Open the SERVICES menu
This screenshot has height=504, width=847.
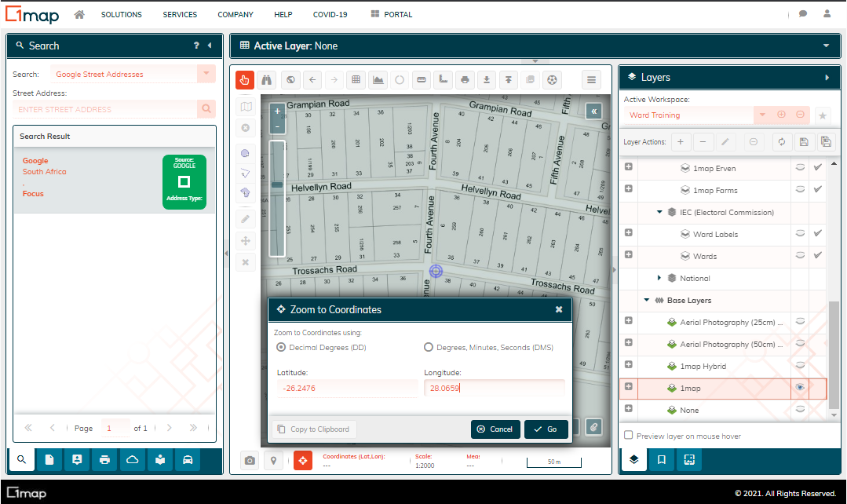point(180,15)
